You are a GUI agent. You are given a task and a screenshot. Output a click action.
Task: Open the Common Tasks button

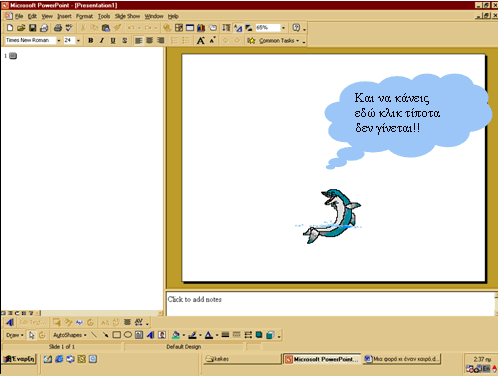coord(276,41)
